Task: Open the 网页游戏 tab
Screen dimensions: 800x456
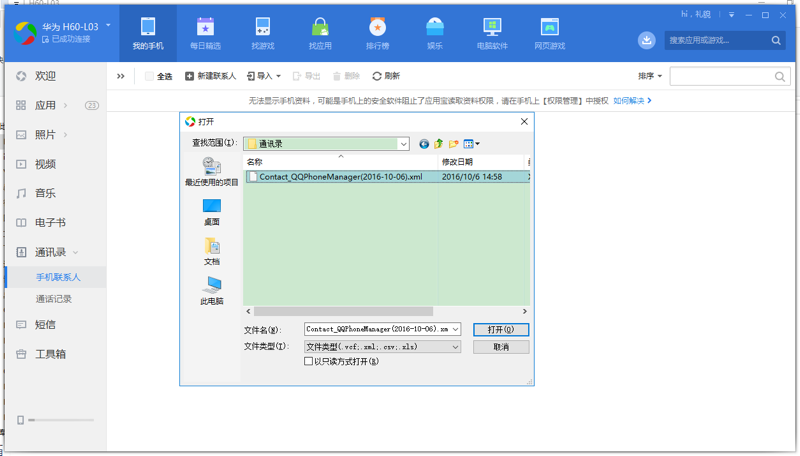Action: (549, 34)
